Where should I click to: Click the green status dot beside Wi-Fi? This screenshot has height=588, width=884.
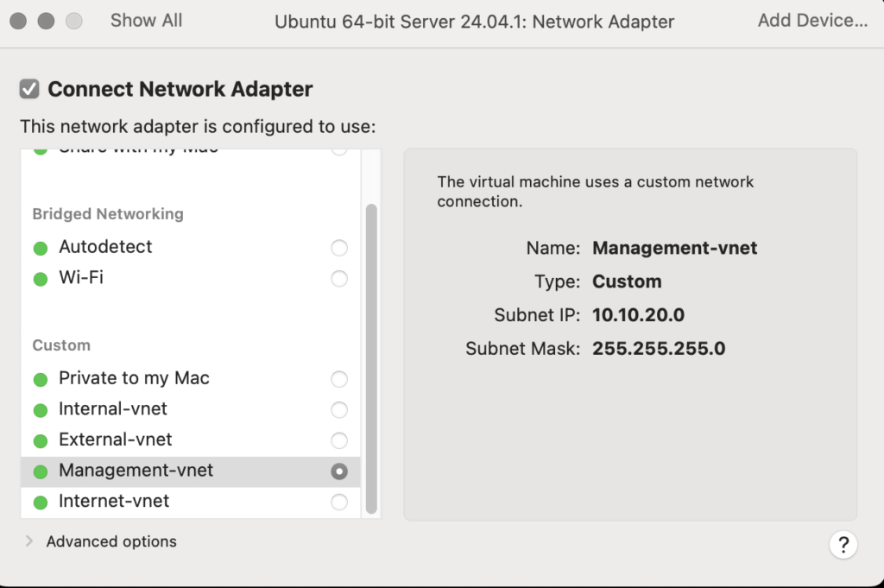point(41,278)
